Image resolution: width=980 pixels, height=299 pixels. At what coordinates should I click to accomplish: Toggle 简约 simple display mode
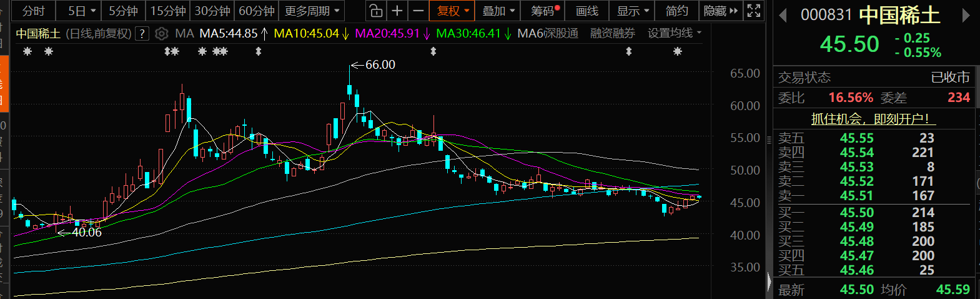(x=676, y=11)
